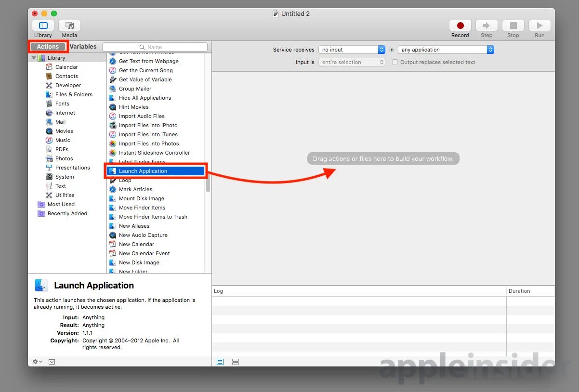Screen dimensions: 579x392
Task: Open the Media browser toolbar icon
Action: 69,26
